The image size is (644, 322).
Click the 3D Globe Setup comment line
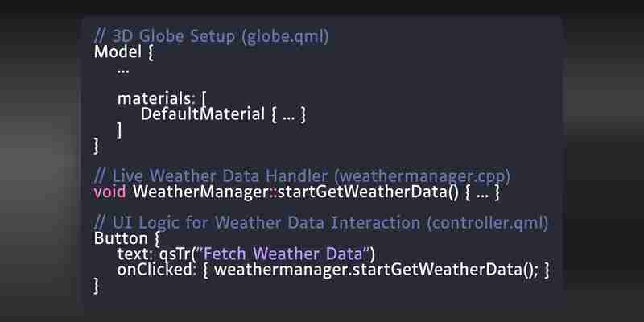[212, 36]
